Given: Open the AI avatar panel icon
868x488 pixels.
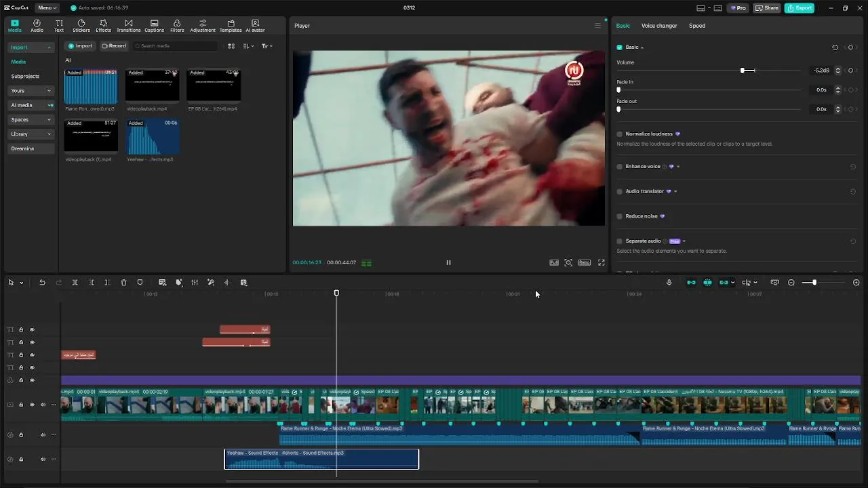Looking at the screenshot, I should 255,26.
